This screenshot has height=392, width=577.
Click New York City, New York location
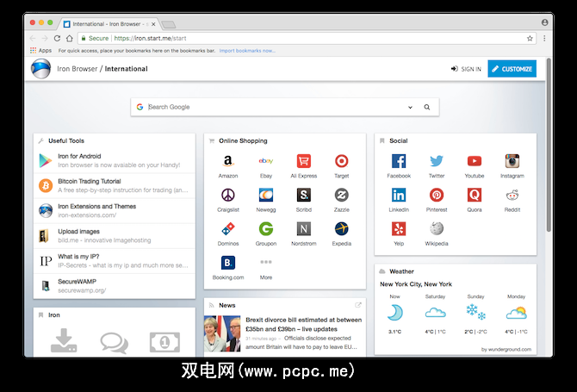(416, 284)
